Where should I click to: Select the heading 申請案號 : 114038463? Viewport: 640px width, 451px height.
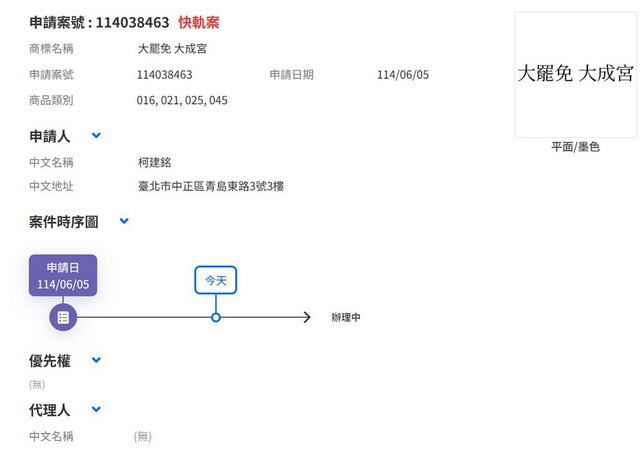[99, 22]
